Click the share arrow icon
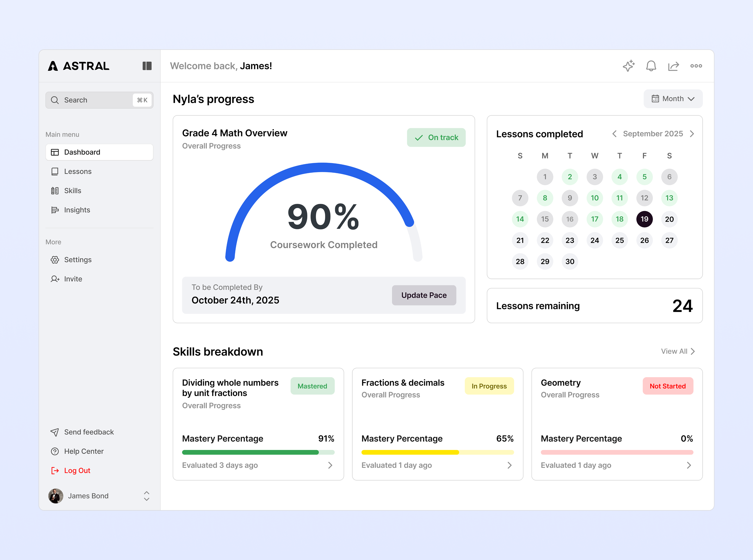Screen dimensions: 753x560 (x=673, y=66)
